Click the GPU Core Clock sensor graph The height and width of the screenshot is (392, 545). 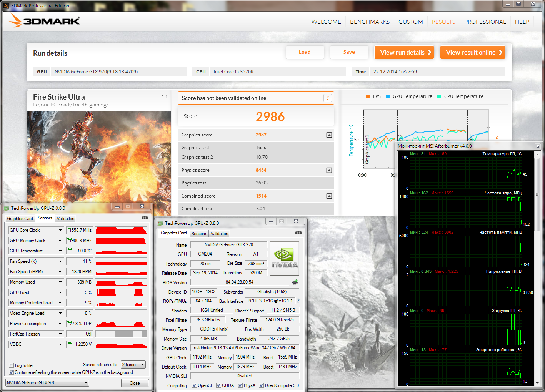(x=121, y=230)
